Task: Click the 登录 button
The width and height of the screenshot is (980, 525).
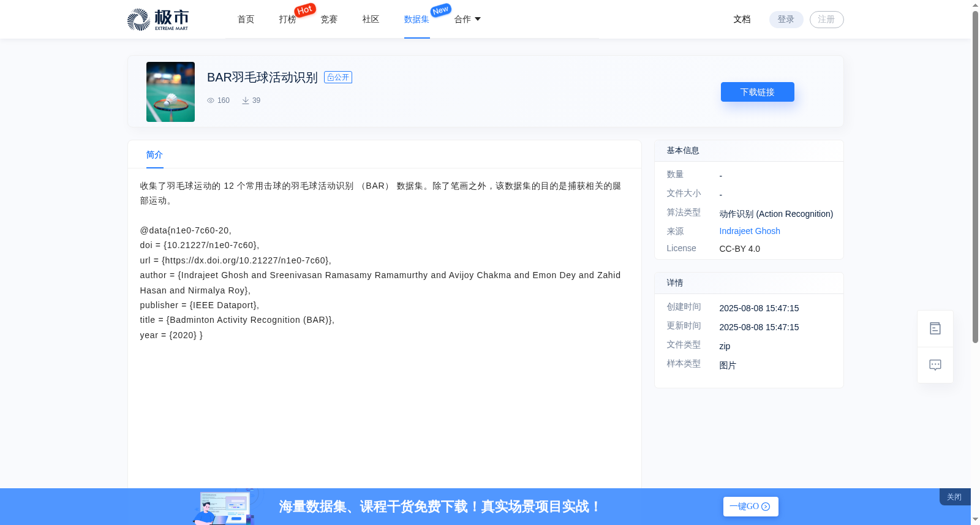Action: [786, 20]
